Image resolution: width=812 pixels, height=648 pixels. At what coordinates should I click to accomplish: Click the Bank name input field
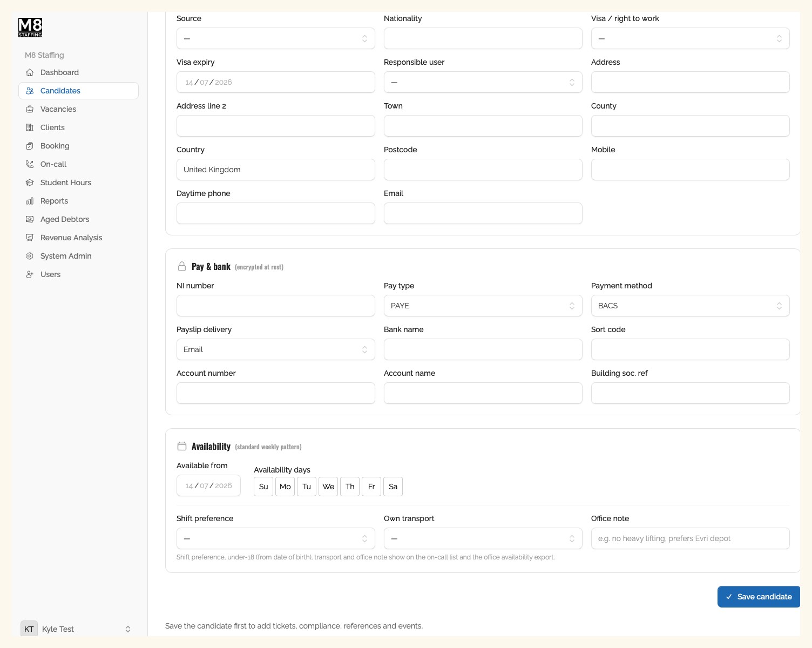[483, 349]
